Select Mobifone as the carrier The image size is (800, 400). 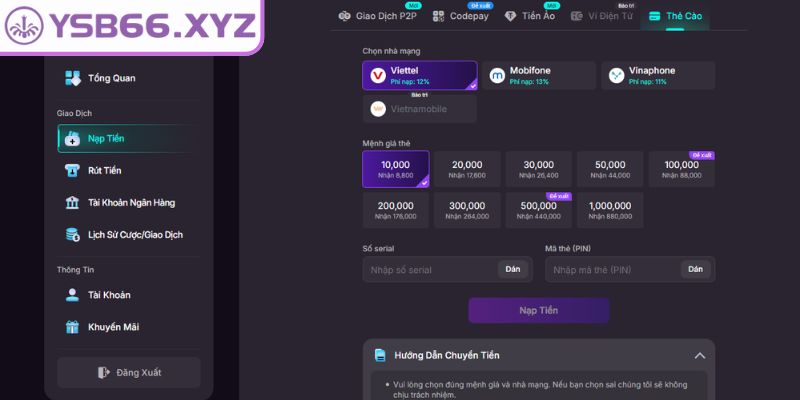click(539, 76)
